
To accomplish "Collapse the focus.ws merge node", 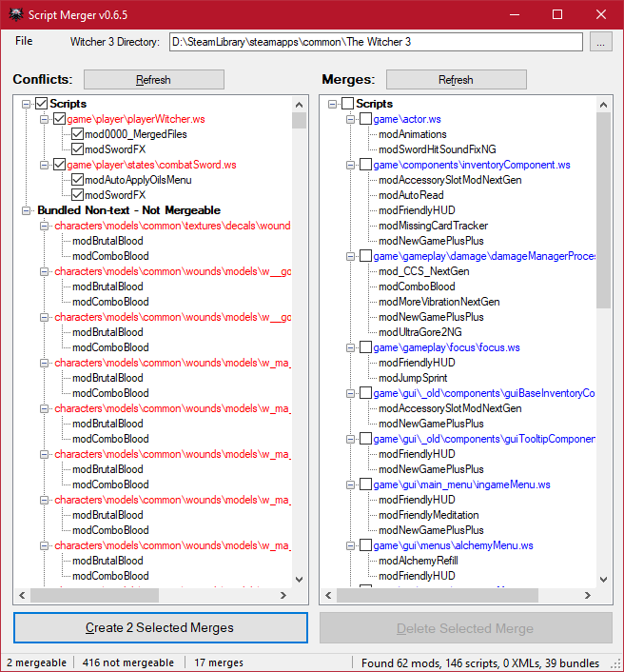I will coord(350,347).
